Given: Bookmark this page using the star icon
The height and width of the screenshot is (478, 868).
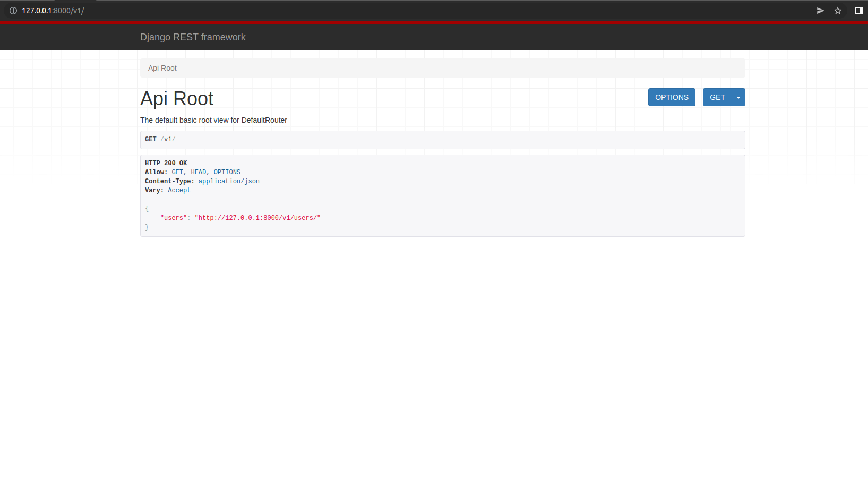Looking at the screenshot, I should point(838,10).
